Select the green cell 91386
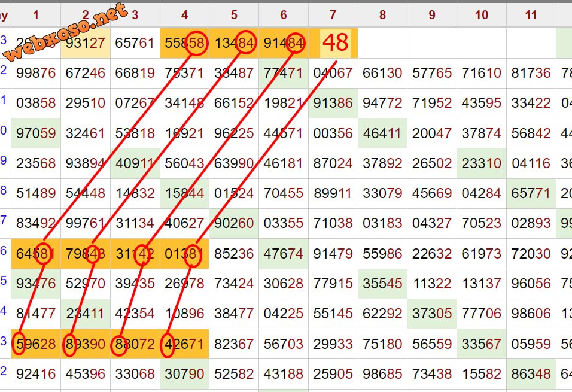The width and height of the screenshot is (572, 392). (x=333, y=104)
